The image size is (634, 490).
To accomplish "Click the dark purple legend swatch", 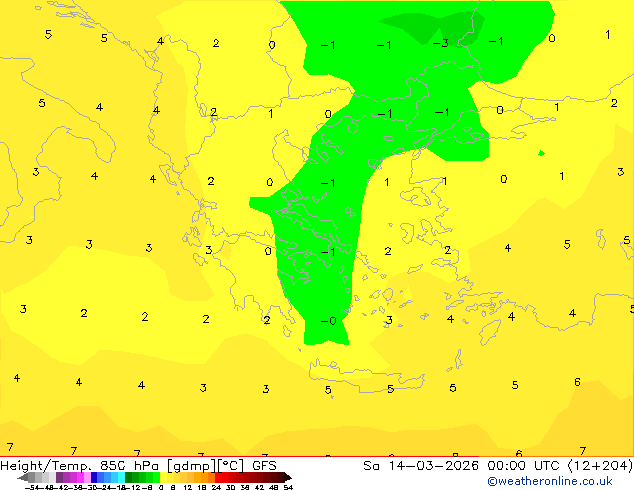I will coord(59,477).
